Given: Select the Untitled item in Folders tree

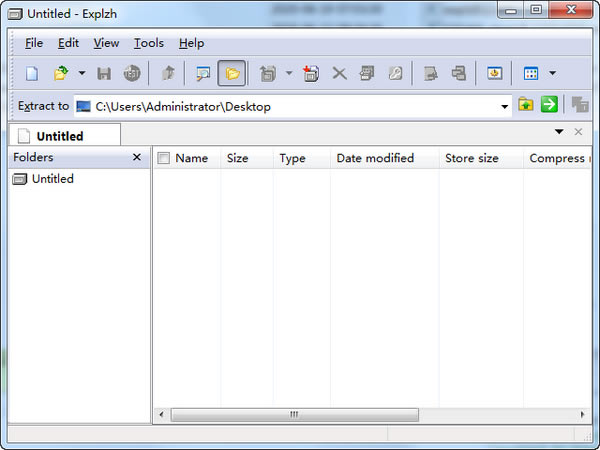Looking at the screenshot, I should (52, 179).
